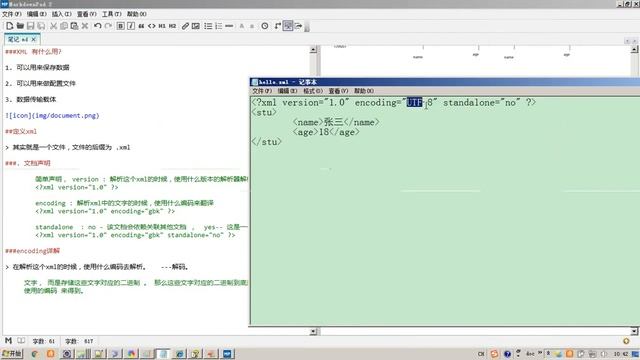Cut selected text with scissors icon
The image size is (640, 360).
pyautogui.click(x=53, y=26)
